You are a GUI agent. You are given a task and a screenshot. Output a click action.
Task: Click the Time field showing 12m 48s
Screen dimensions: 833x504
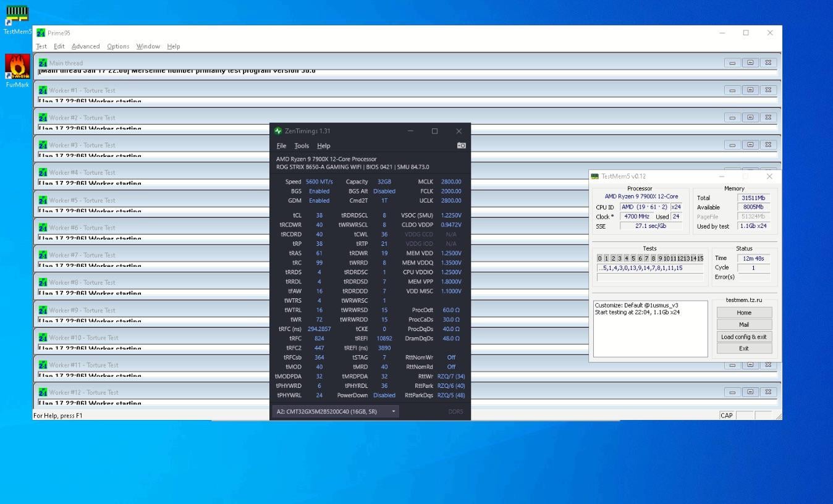pyautogui.click(x=753, y=258)
